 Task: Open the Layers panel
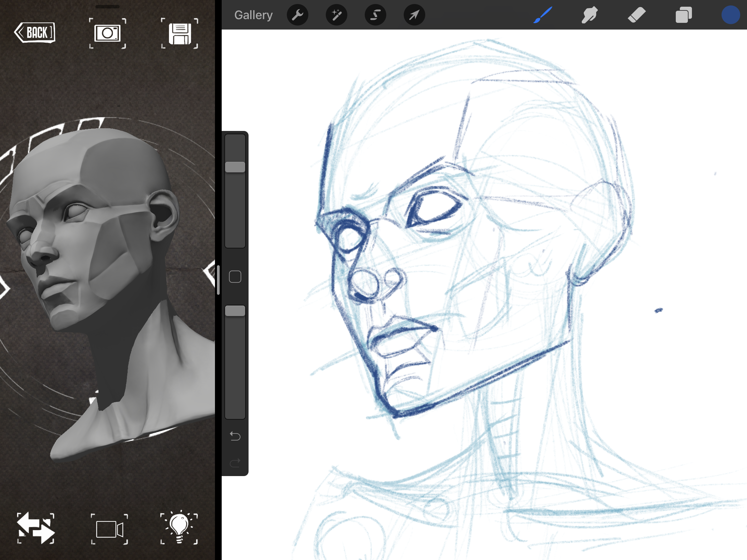(x=684, y=15)
